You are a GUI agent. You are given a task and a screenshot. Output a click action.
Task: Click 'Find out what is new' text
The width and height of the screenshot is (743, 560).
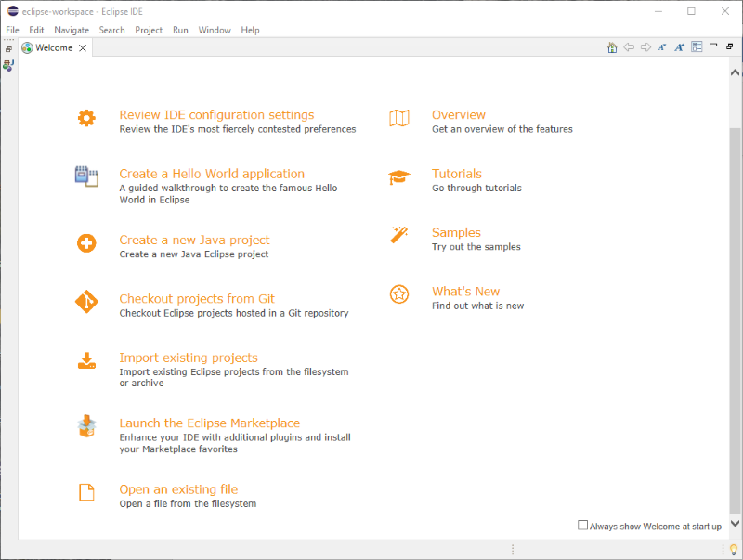(x=477, y=306)
